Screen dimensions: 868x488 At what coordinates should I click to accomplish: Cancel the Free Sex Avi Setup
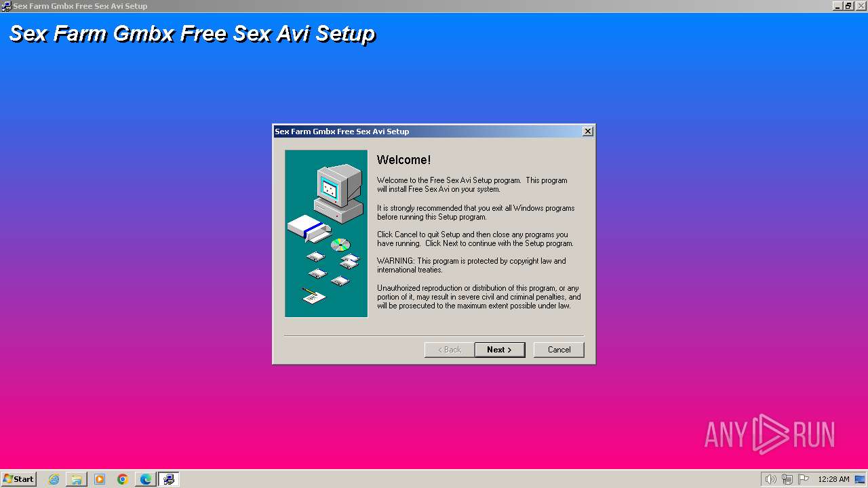[559, 350]
